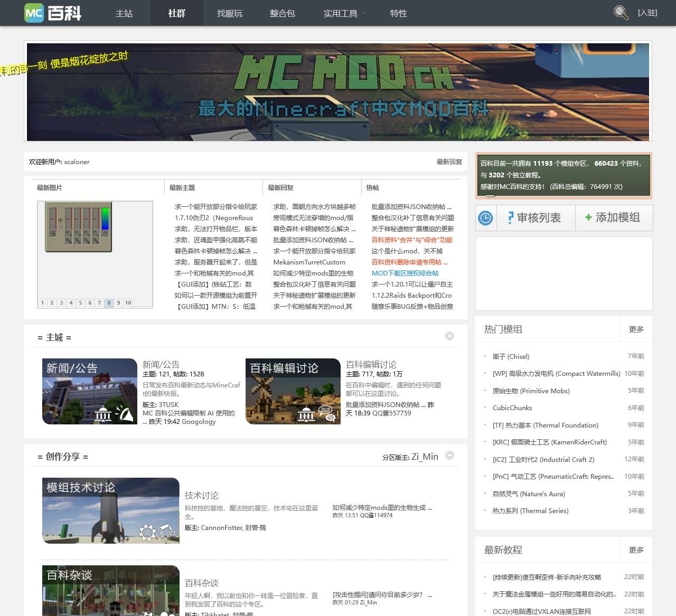Screen dimensions: 676x616
Task: Switch to the 最新主题 tab
Action: [x=183, y=187]
